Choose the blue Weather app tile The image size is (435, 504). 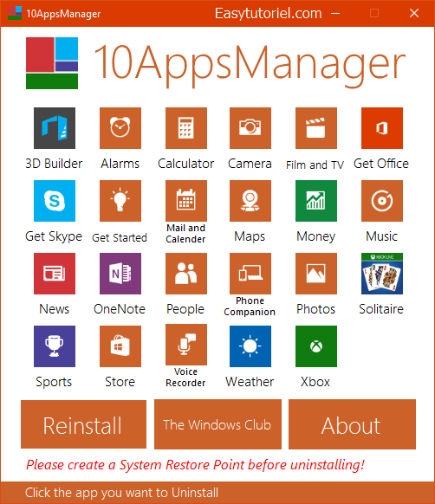click(250, 346)
